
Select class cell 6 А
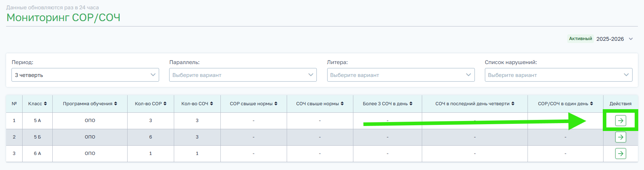tap(37, 154)
